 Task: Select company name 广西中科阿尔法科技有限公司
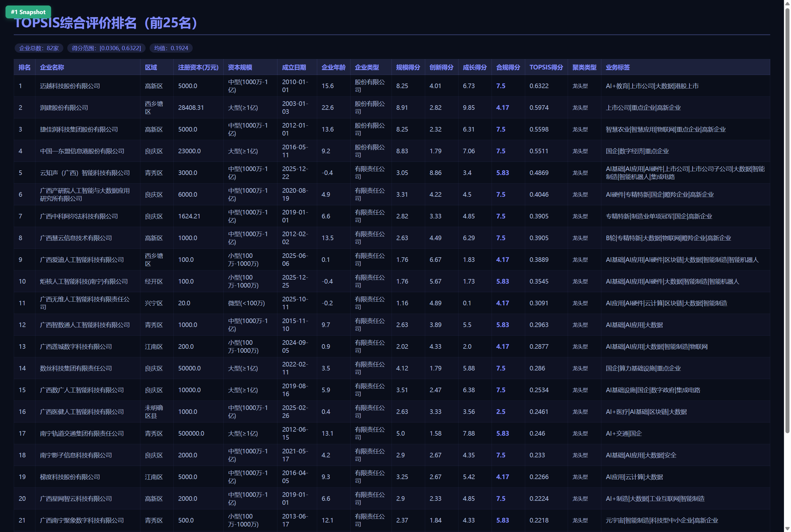coord(79,216)
